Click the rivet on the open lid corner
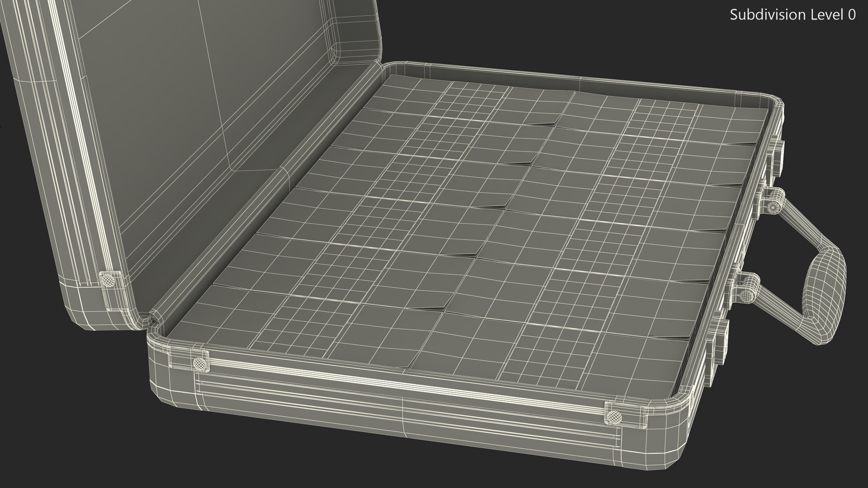The image size is (868, 488). [x=108, y=281]
